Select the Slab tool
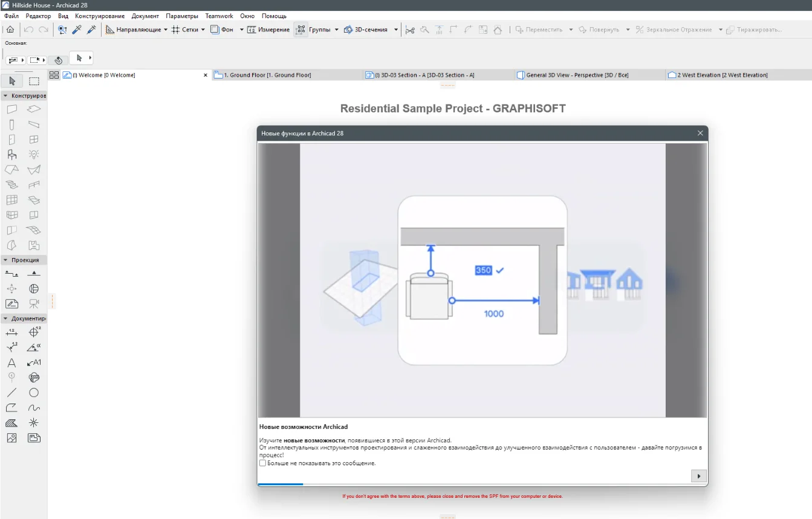Screen dimensions: 812x519 coord(34,109)
